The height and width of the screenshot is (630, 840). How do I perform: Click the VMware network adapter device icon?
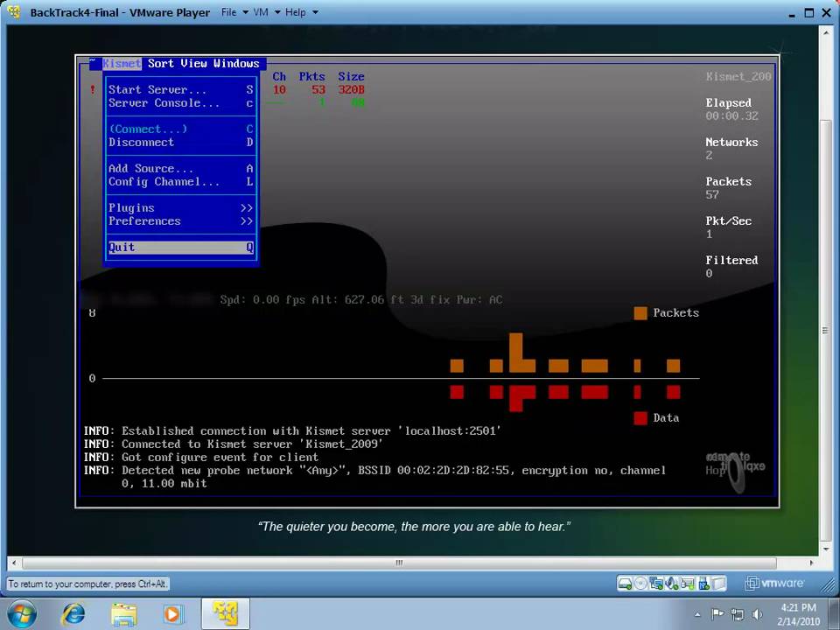click(656, 584)
